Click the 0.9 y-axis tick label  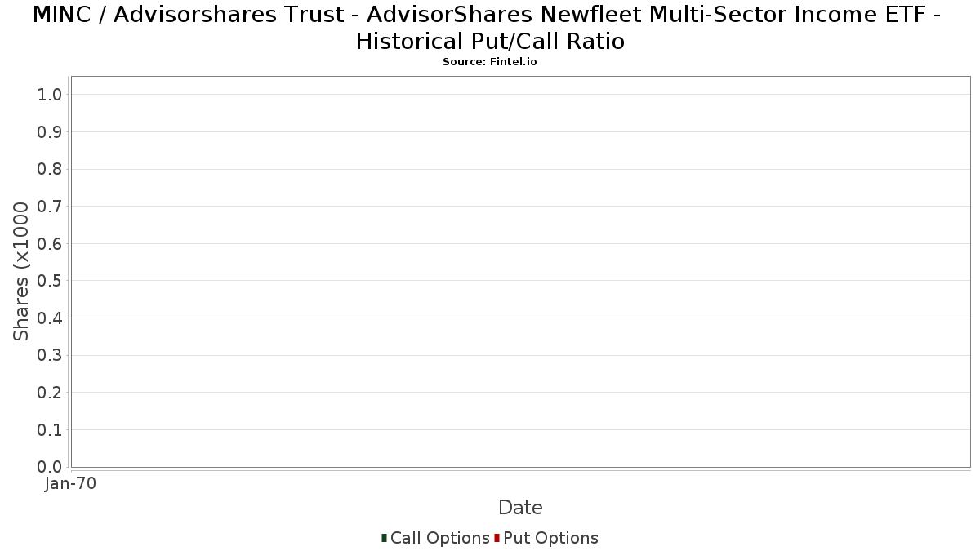coord(50,132)
